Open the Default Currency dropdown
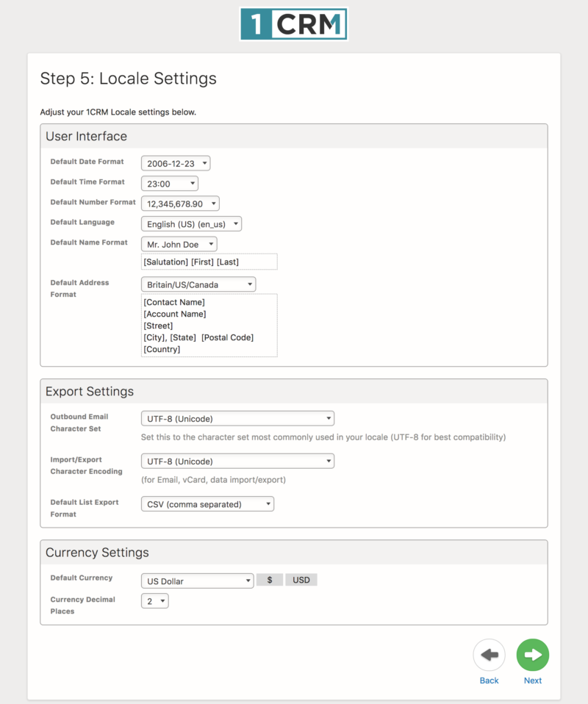Viewport: 588px width, 704px height. [x=196, y=581]
